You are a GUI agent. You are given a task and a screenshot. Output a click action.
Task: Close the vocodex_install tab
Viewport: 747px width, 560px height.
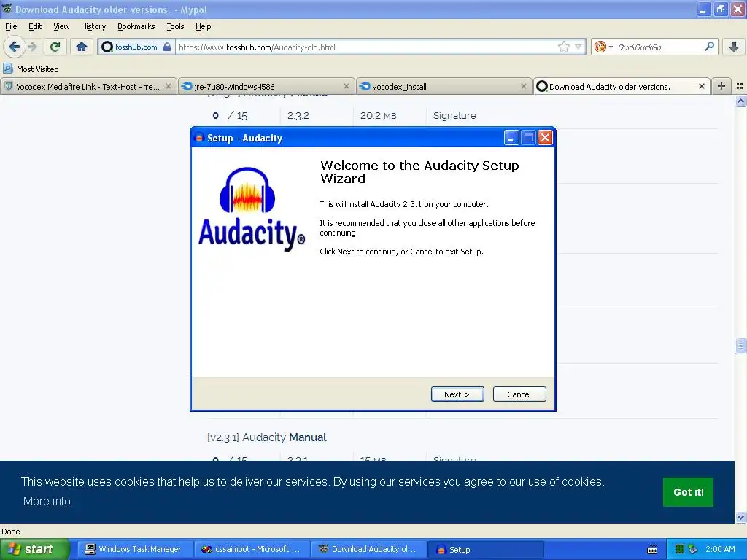coord(524,86)
